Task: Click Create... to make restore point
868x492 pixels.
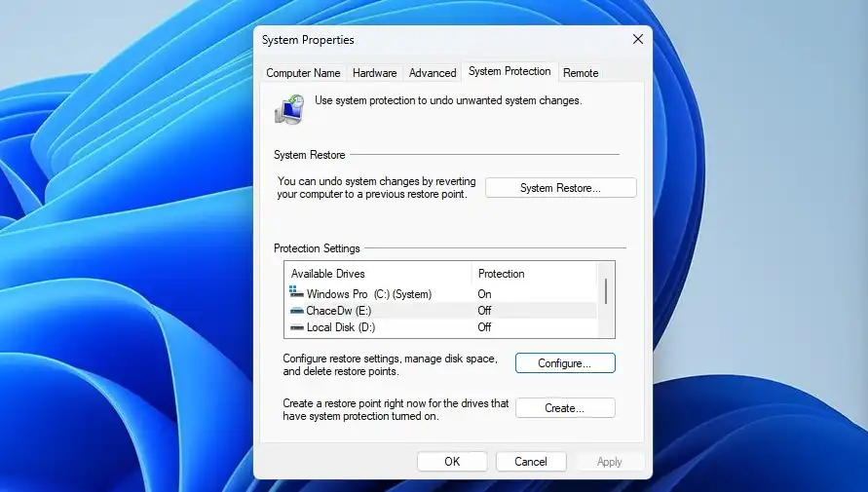Action: 565,408
